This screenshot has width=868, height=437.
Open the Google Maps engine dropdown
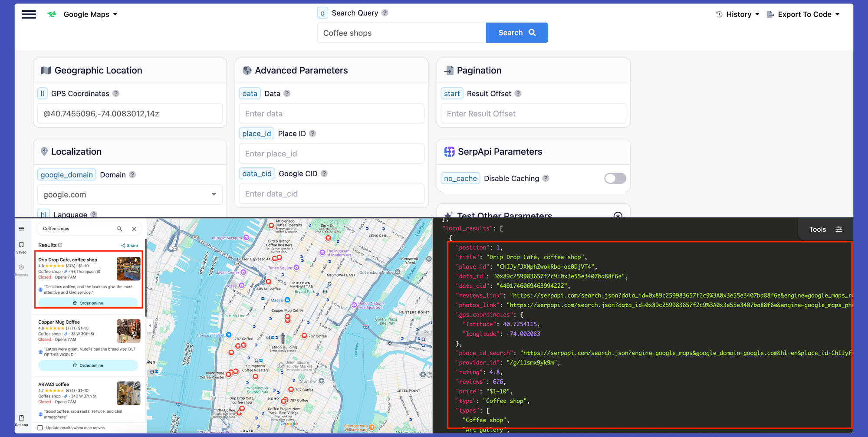(90, 14)
